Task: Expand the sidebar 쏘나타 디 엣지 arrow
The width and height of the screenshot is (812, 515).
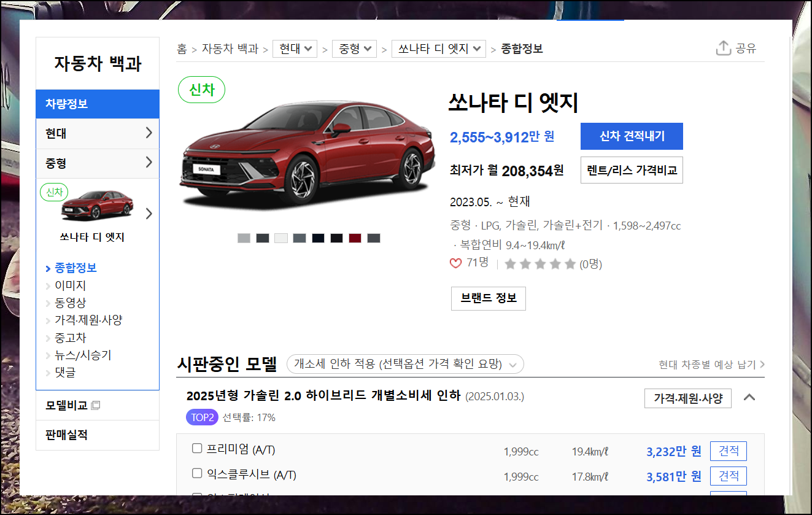Action: click(x=149, y=214)
